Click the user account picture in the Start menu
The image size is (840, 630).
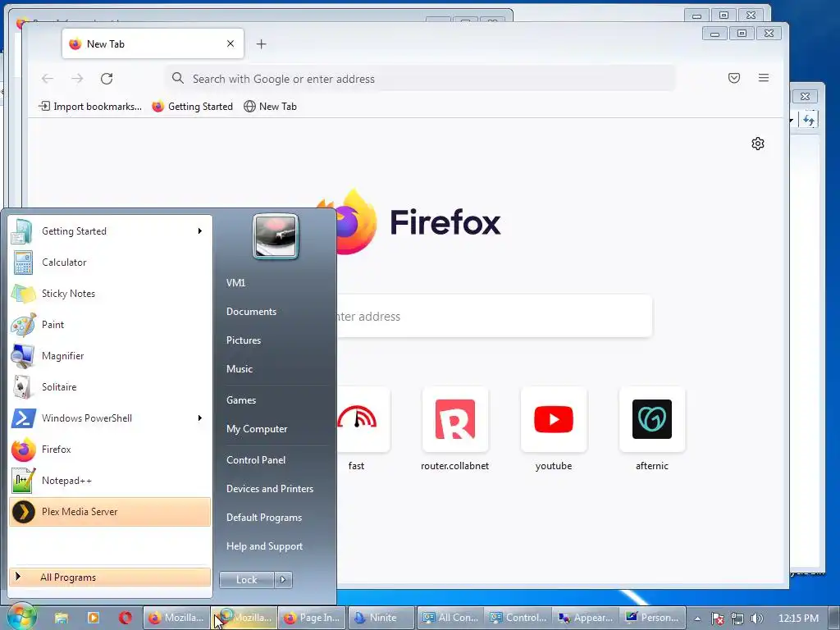(276, 236)
